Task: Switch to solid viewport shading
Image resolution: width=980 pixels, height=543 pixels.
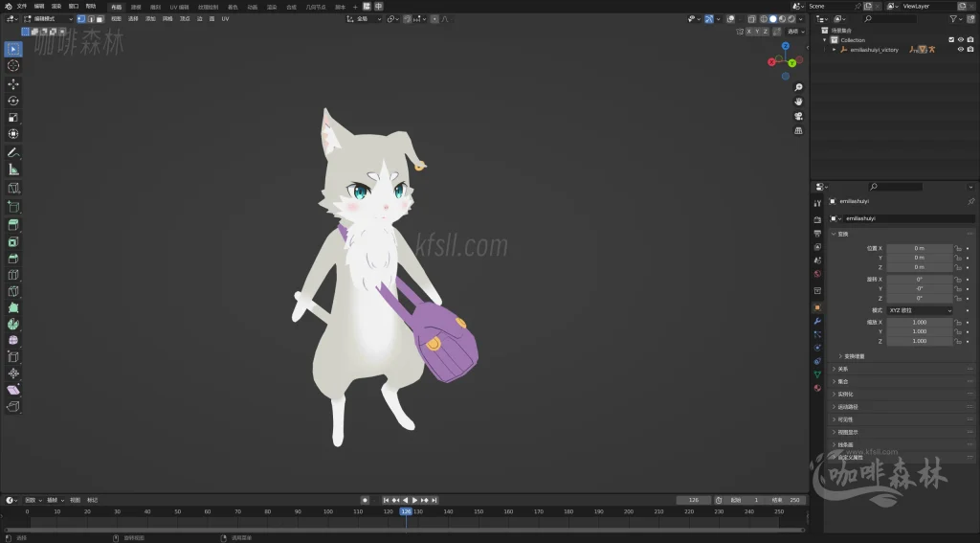Action: coord(773,19)
